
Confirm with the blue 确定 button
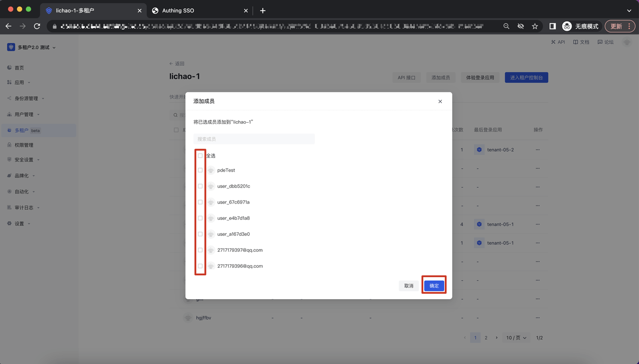(x=434, y=286)
